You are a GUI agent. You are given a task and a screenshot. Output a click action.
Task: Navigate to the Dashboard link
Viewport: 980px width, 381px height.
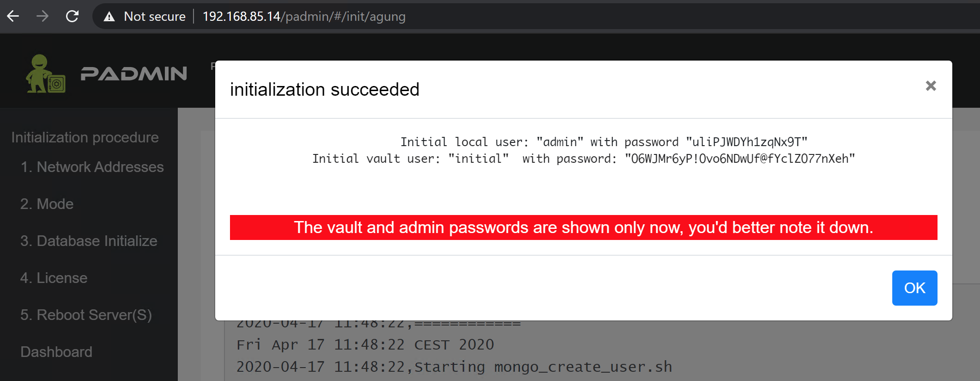56,352
